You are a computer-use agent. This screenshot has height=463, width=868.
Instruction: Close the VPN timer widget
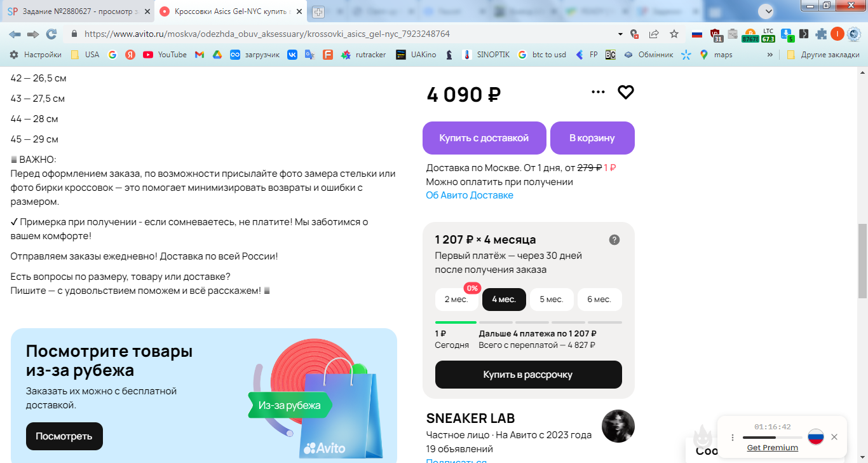click(834, 437)
